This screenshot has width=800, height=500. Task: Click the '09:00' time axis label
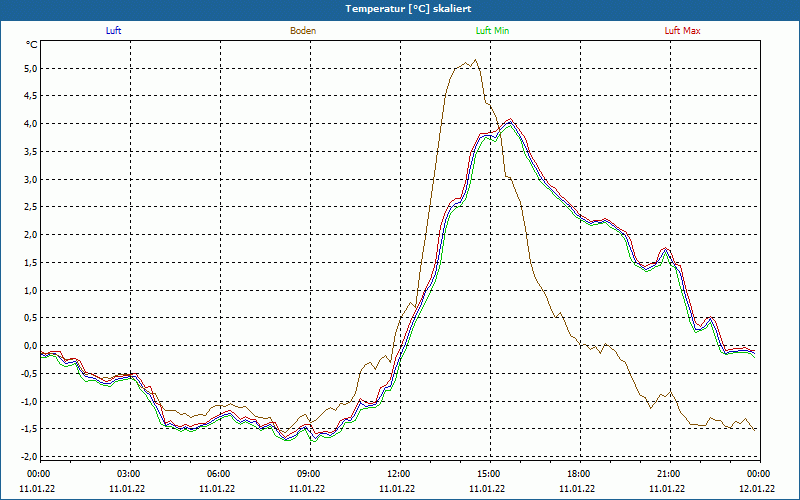pyautogui.click(x=310, y=474)
